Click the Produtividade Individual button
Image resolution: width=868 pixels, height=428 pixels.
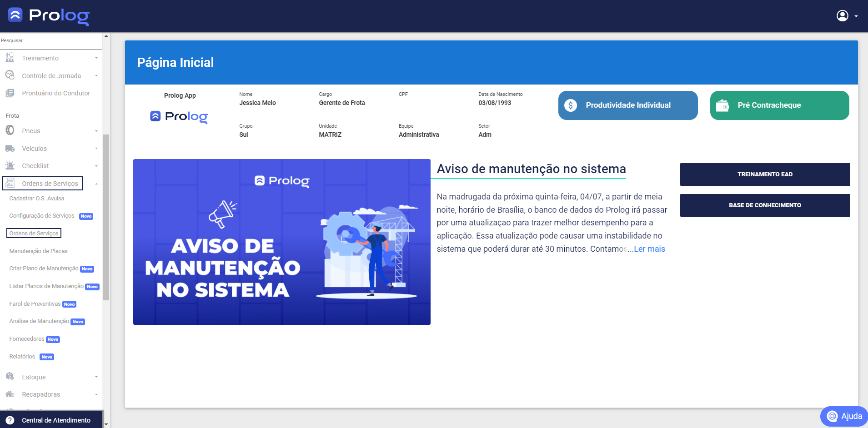click(628, 105)
